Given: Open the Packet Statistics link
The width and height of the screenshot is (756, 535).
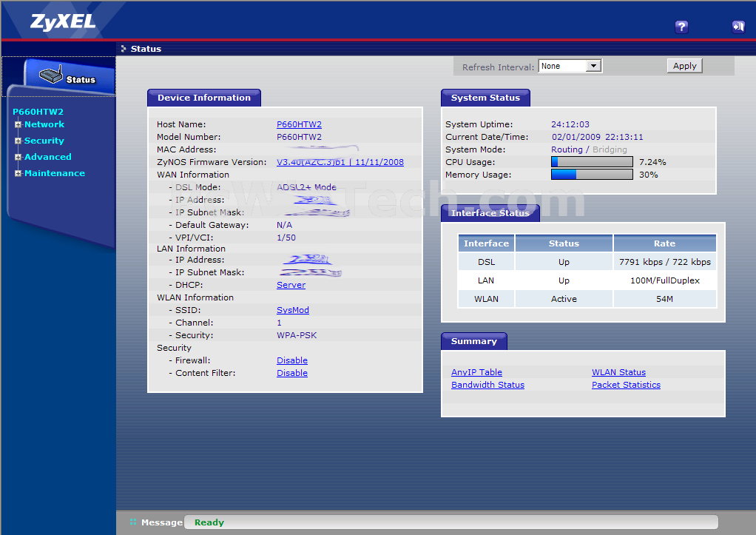Looking at the screenshot, I should 626,385.
